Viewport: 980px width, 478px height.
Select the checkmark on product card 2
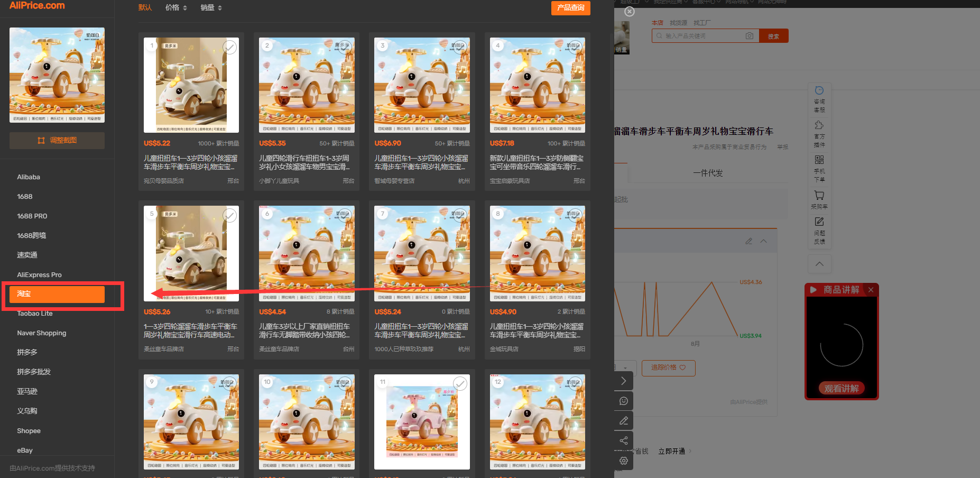tap(345, 47)
